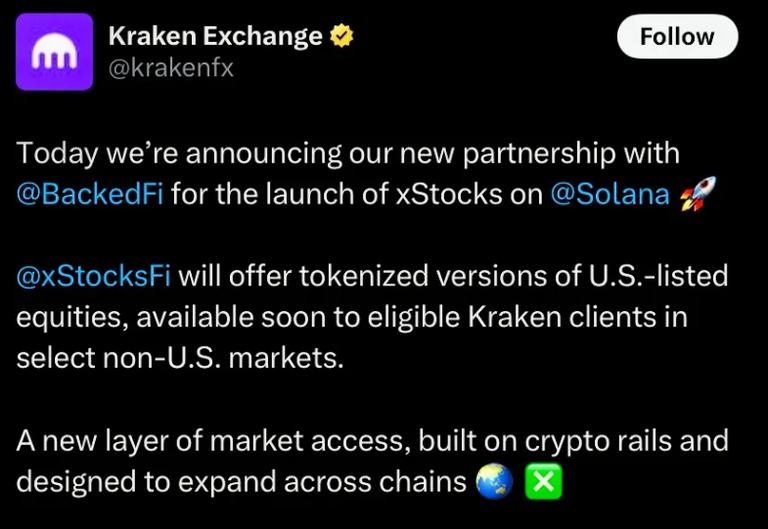Click the 'non-U.S. markets' text

(x=223, y=358)
